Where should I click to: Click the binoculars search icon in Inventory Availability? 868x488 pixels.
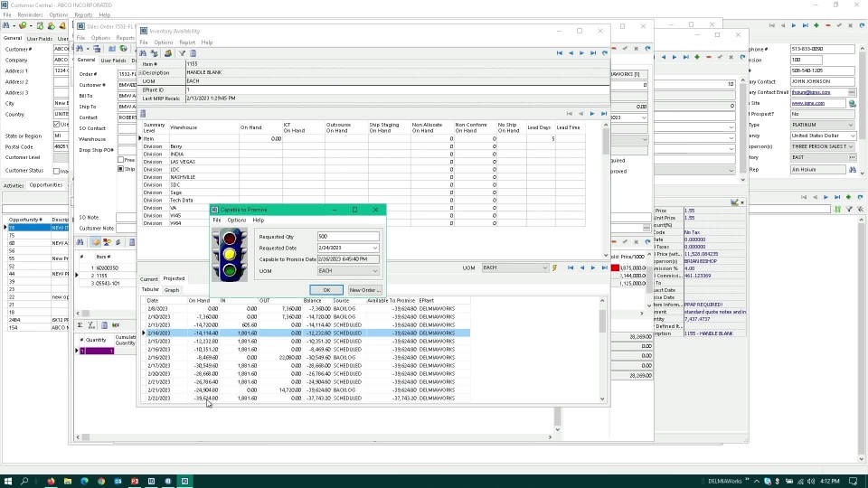pyautogui.click(x=143, y=53)
